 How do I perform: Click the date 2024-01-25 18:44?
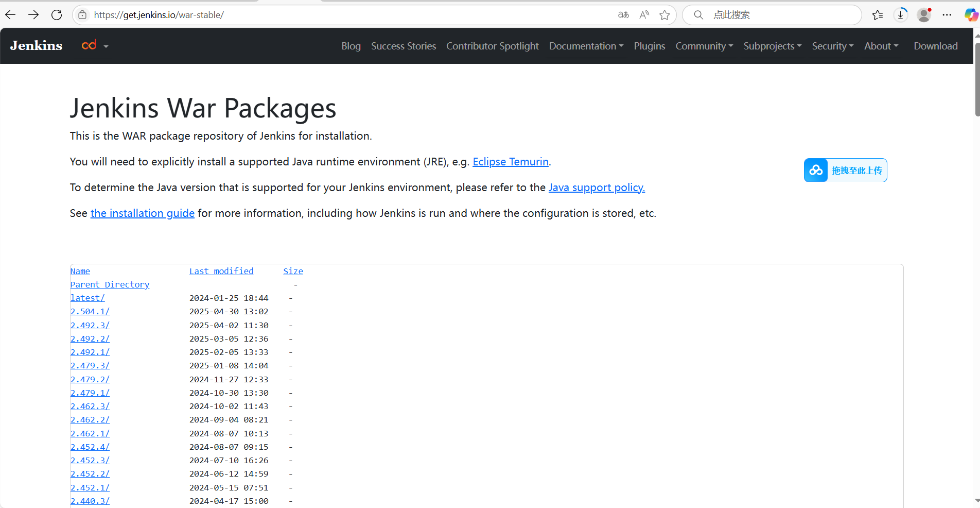tap(229, 298)
